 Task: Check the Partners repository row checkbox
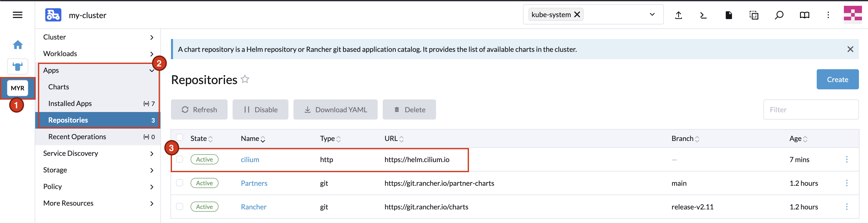coord(180,182)
